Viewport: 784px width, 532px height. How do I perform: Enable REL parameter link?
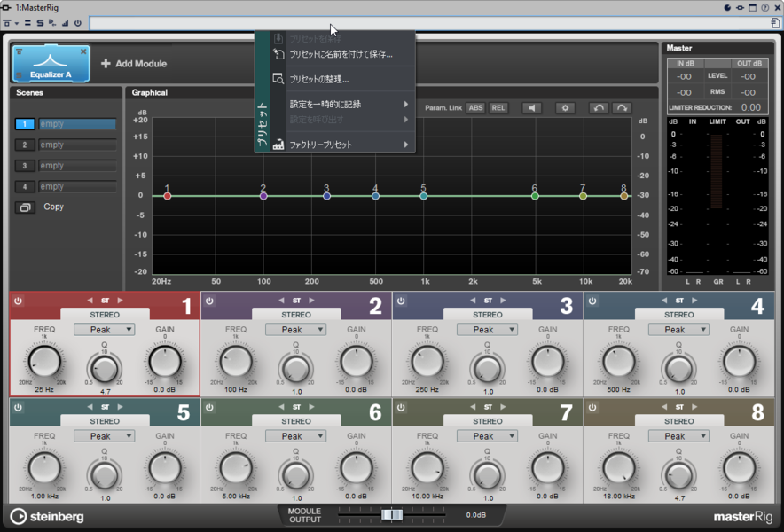click(498, 108)
